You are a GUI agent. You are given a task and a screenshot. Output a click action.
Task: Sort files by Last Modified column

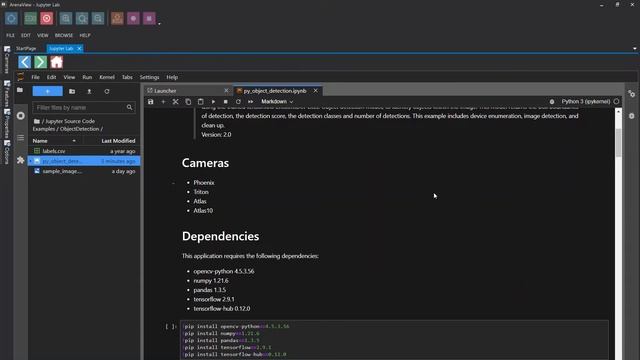(x=118, y=141)
